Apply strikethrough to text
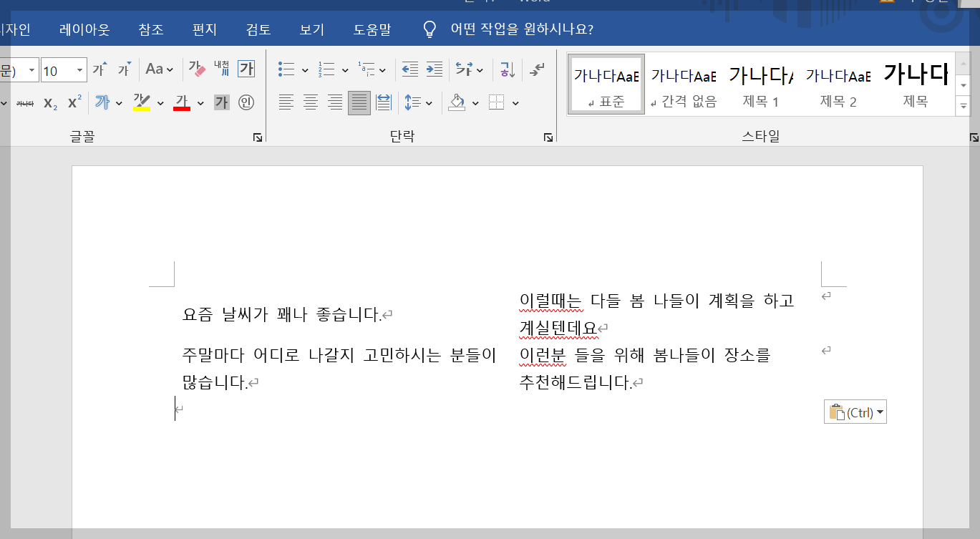The image size is (980, 539). [26, 102]
